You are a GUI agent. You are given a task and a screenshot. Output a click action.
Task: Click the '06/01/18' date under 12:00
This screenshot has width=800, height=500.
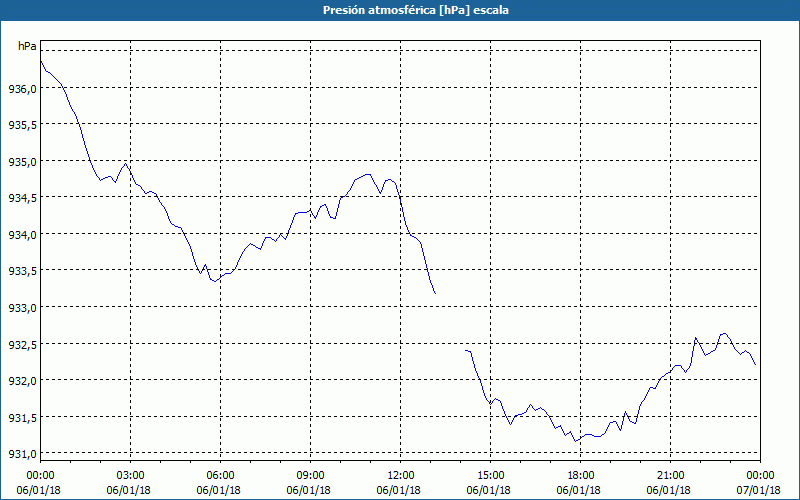[x=398, y=490]
